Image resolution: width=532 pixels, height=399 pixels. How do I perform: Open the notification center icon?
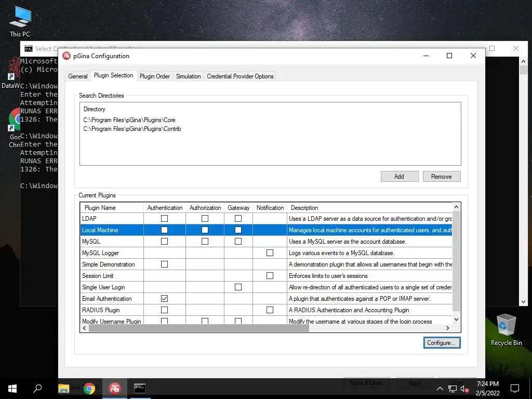515,388
